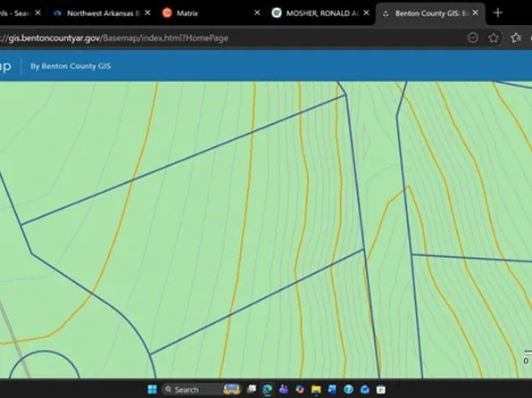
Task: Switch to the Northwest Arkansas tab
Action: tap(98, 13)
